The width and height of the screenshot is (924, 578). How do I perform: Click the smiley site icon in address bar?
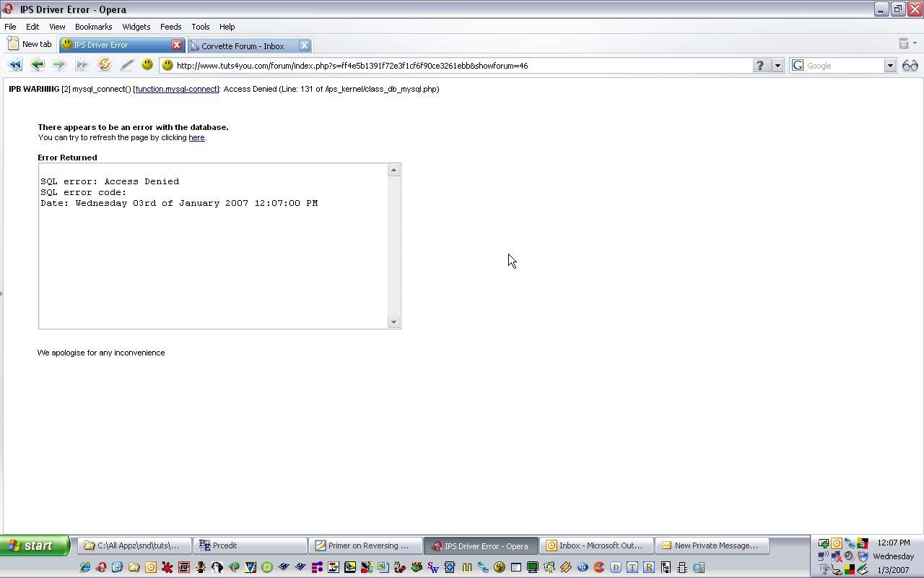[167, 65]
